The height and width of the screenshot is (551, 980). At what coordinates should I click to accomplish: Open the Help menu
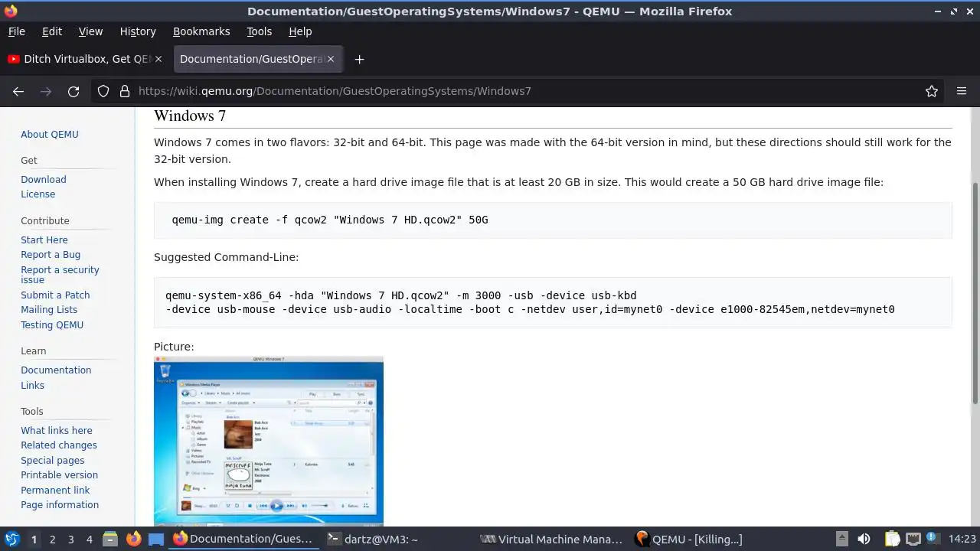pos(300,31)
